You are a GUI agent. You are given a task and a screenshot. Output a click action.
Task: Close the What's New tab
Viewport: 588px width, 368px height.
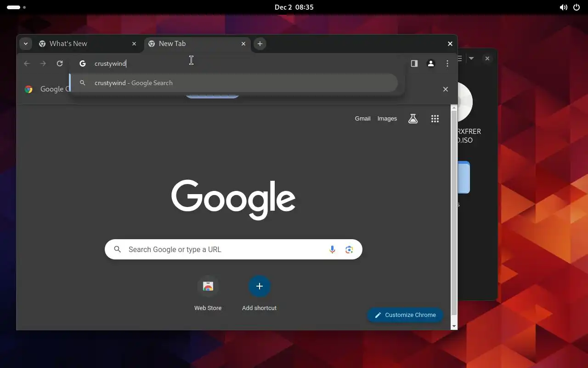pos(134,44)
